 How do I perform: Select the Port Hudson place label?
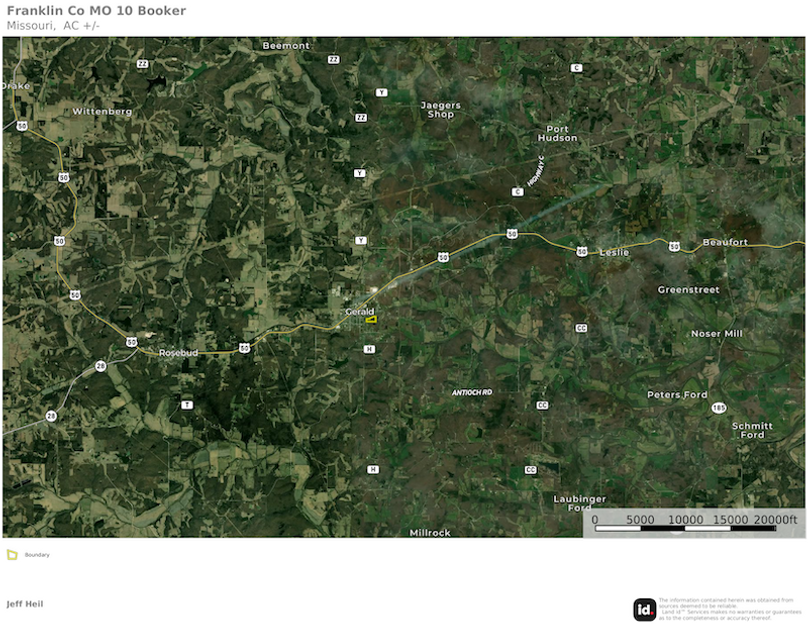point(557,133)
